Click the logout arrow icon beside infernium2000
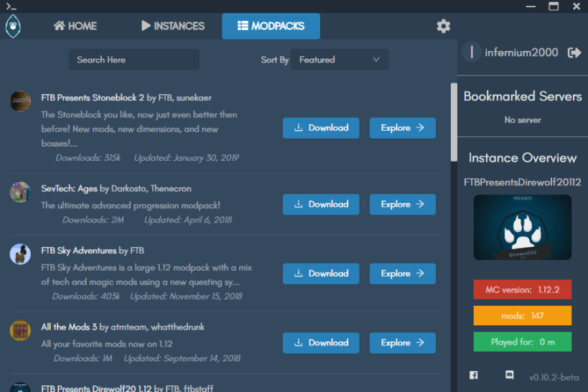This screenshot has height=392, width=588. [574, 52]
